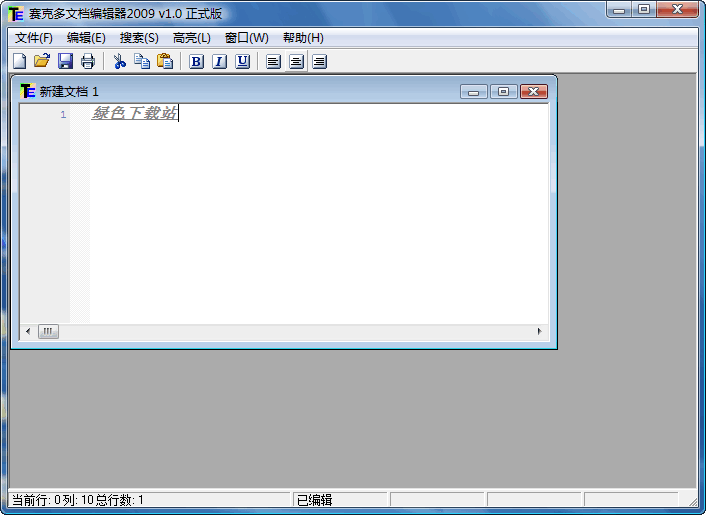Click the app icon in main title bar
This screenshot has height=515, width=706.
coord(16,14)
